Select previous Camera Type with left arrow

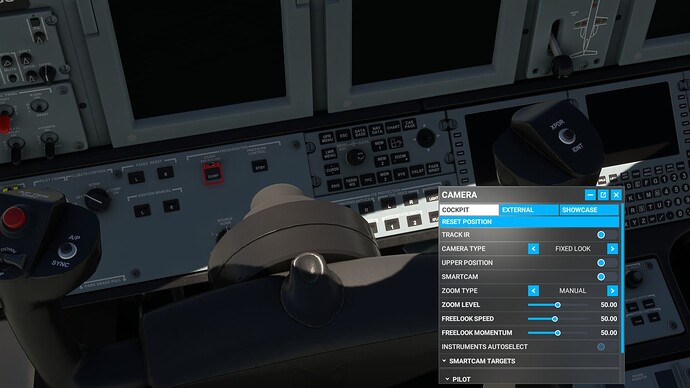pos(533,249)
